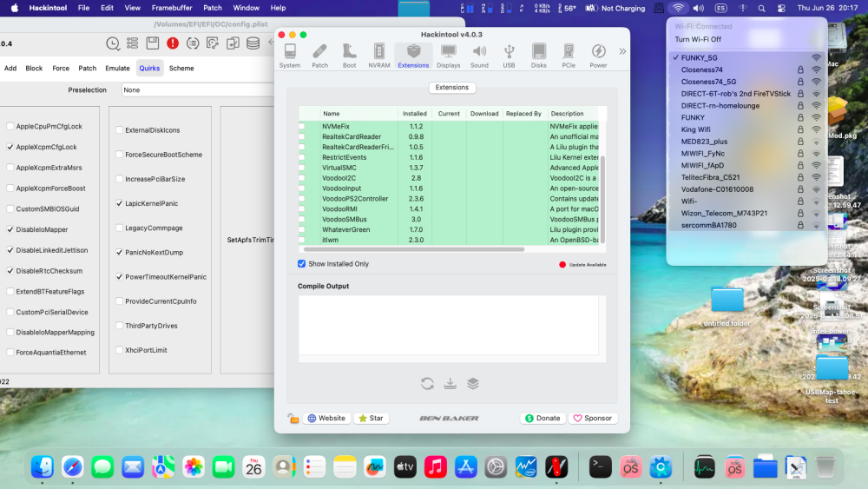This screenshot has width=868, height=489.
Task: Select the VoodooPS2Controller row
Action: (449, 198)
